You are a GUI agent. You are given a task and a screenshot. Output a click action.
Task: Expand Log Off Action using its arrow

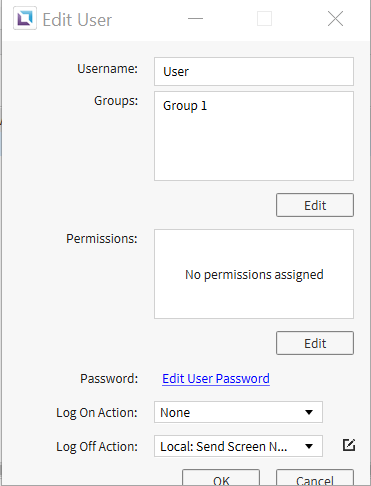click(x=309, y=446)
